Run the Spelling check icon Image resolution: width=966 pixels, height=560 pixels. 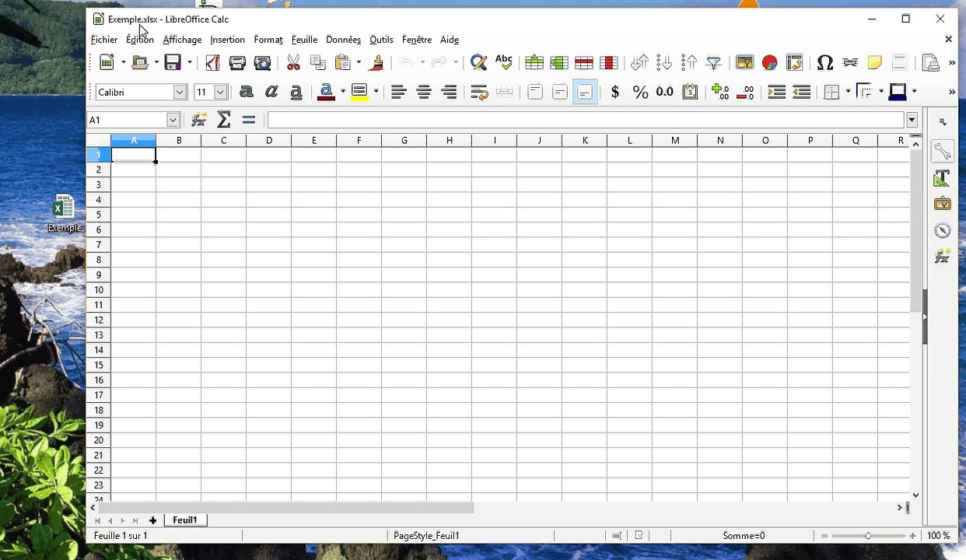(x=504, y=63)
